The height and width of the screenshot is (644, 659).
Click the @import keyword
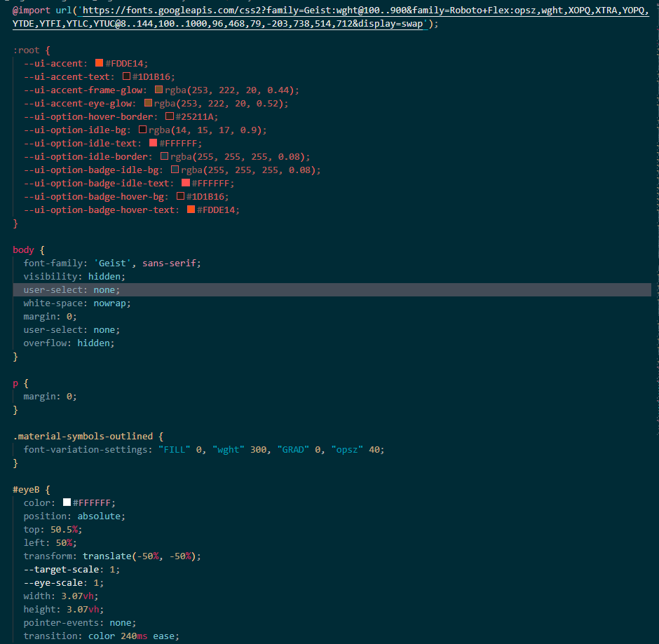point(32,10)
